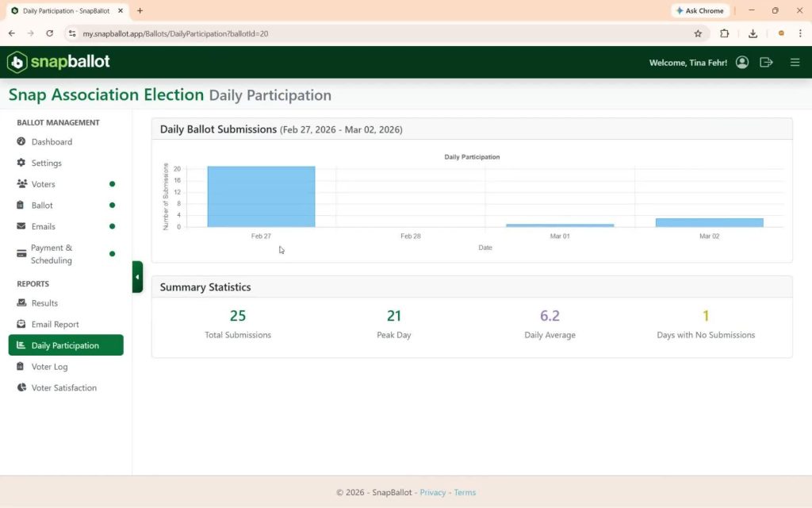Click the Voters people icon
This screenshot has width=812, height=508.
point(21,183)
